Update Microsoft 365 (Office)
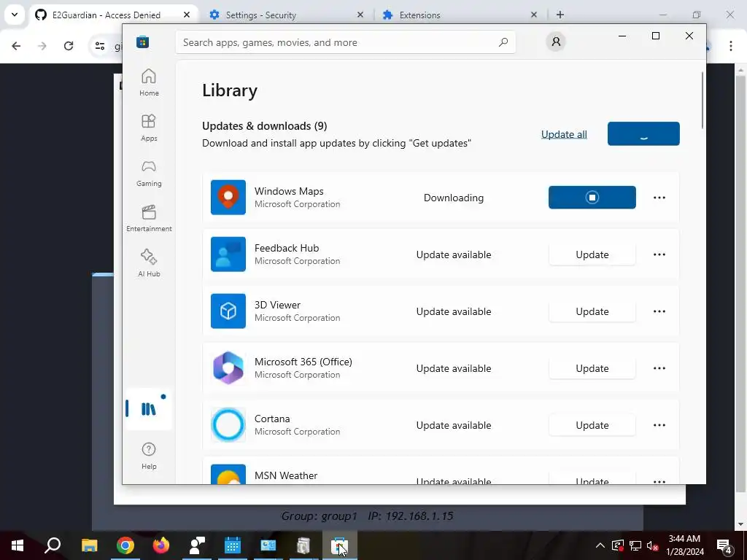 pyautogui.click(x=592, y=368)
